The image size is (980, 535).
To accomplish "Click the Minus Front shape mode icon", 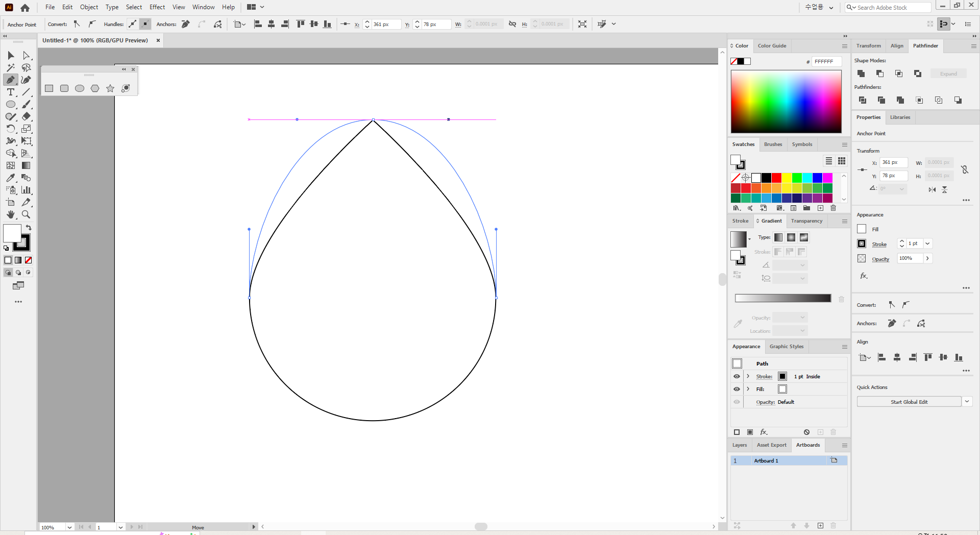I will 880,74.
